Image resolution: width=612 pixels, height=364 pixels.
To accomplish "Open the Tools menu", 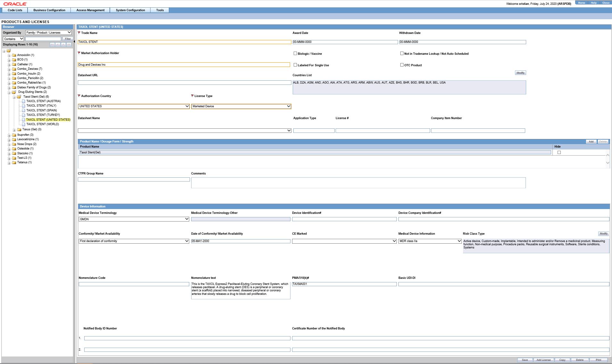I will click(160, 10).
